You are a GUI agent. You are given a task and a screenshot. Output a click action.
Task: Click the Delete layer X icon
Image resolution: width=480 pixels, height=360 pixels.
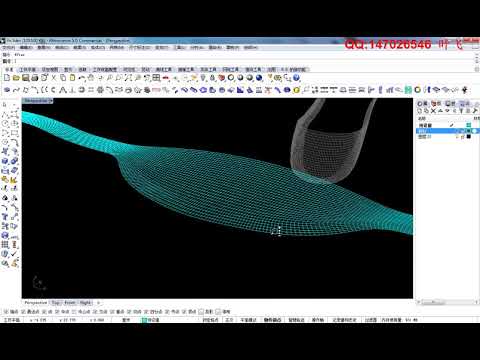coord(433,111)
